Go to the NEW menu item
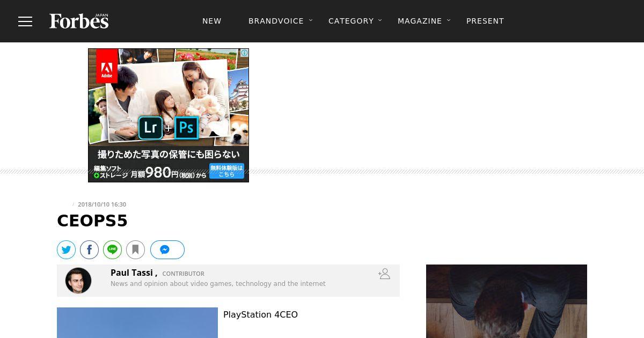 (x=211, y=21)
